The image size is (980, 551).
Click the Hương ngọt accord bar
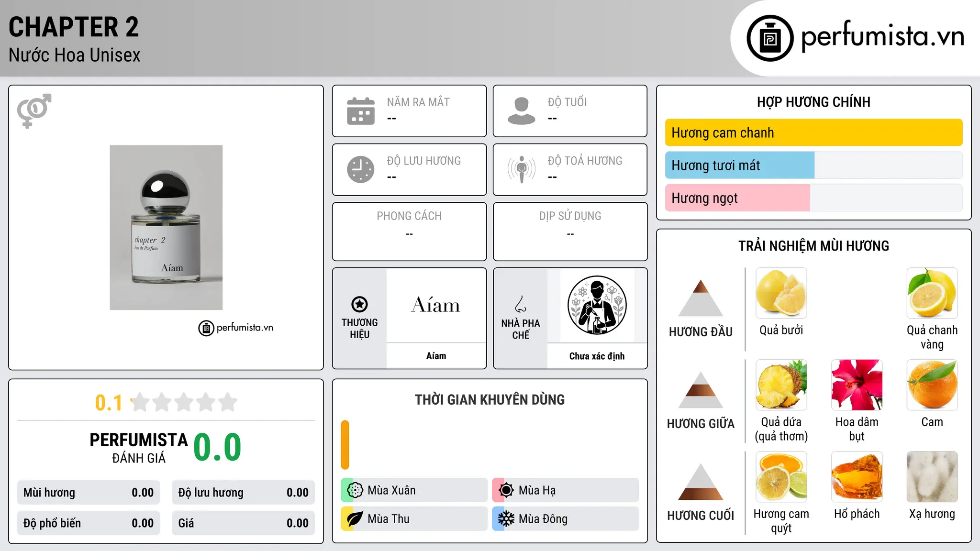coord(813,198)
